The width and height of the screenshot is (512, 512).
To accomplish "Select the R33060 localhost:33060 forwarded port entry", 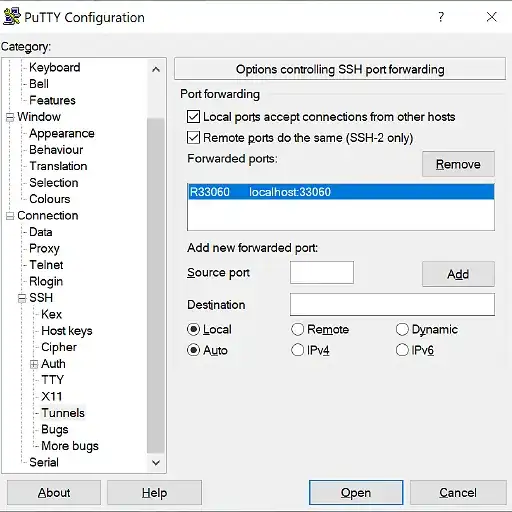I will tap(341, 192).
